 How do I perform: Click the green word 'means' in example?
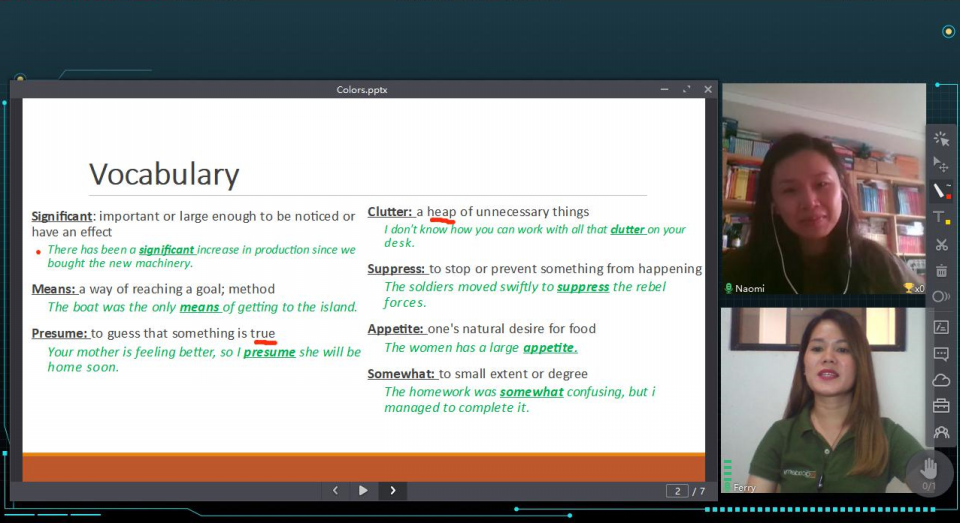(x=199, y=307)
